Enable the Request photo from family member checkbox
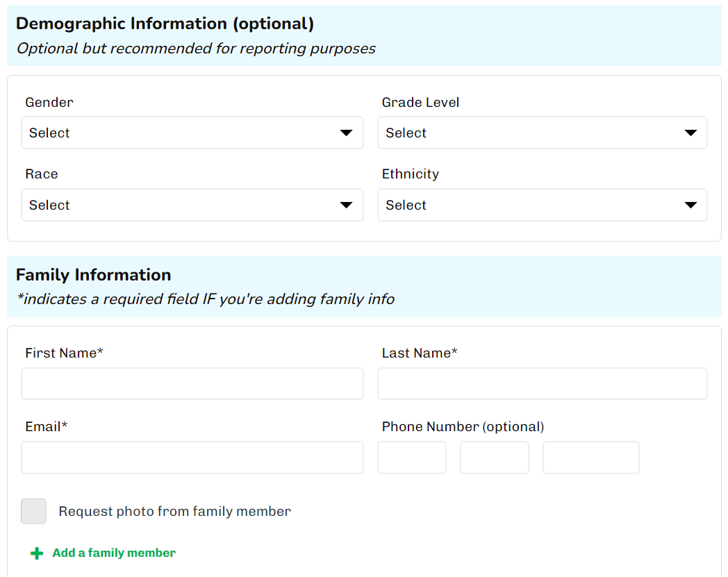728x577 pixels. (x=34, y=511)
